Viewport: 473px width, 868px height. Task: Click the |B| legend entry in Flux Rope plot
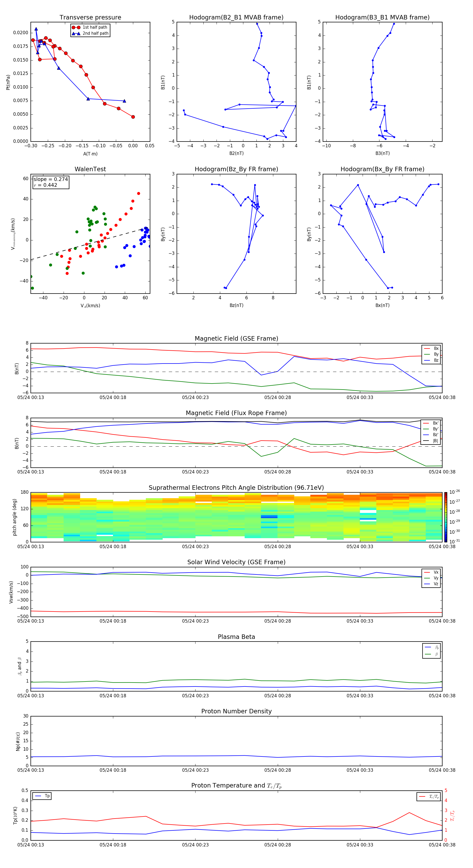431,441
